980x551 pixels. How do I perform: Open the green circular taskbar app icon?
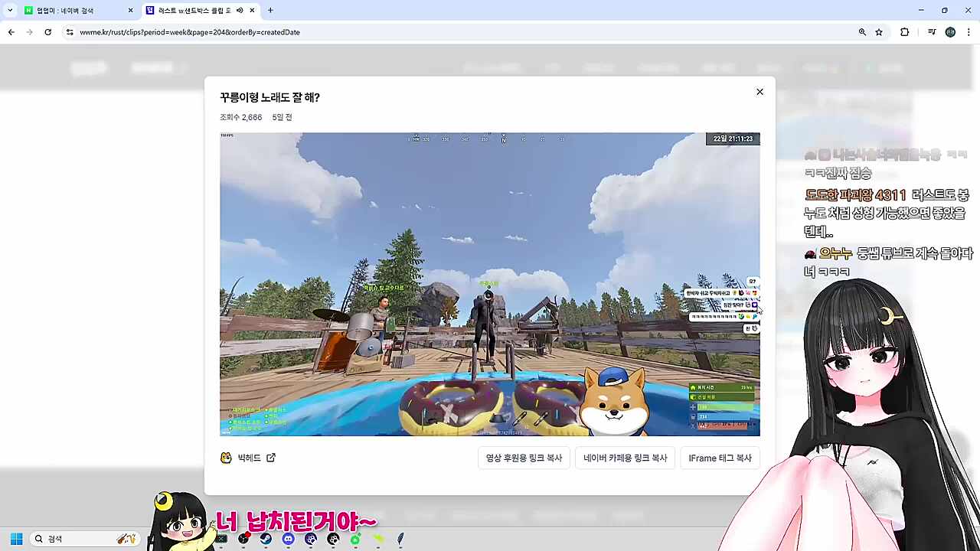point(355,539)
